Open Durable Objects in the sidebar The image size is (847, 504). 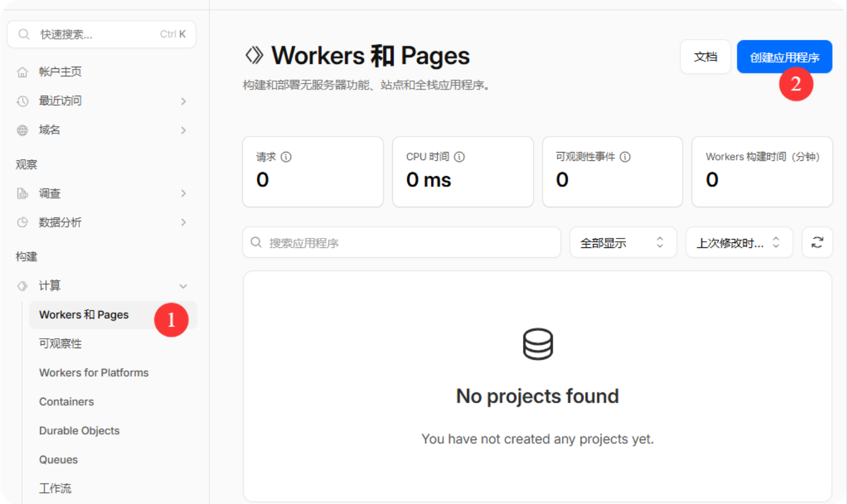[79, 431]
